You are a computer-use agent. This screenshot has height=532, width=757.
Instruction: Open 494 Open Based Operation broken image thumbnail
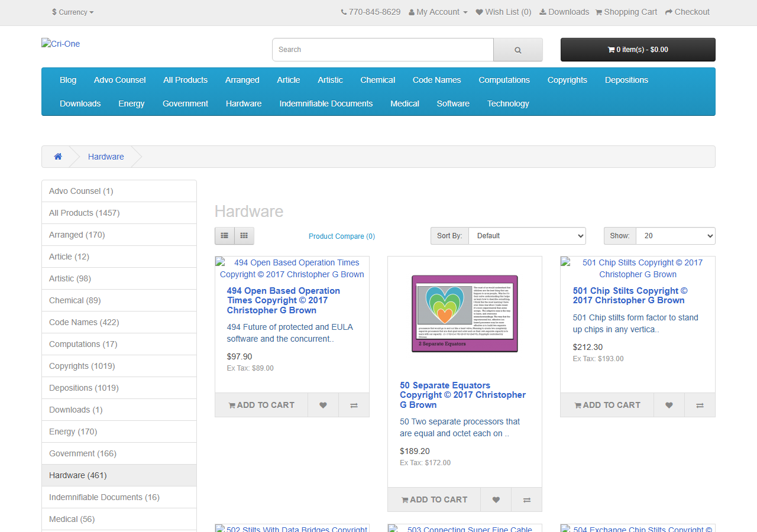292,268
